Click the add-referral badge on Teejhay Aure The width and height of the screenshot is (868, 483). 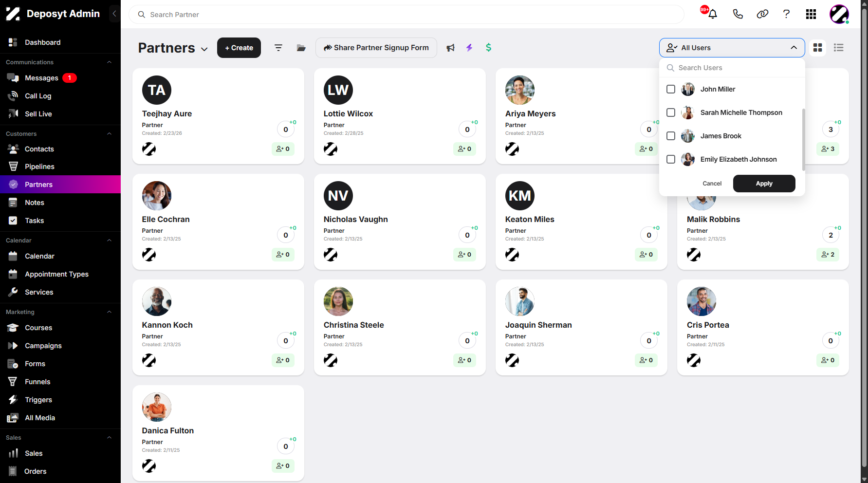click(283, 149)
